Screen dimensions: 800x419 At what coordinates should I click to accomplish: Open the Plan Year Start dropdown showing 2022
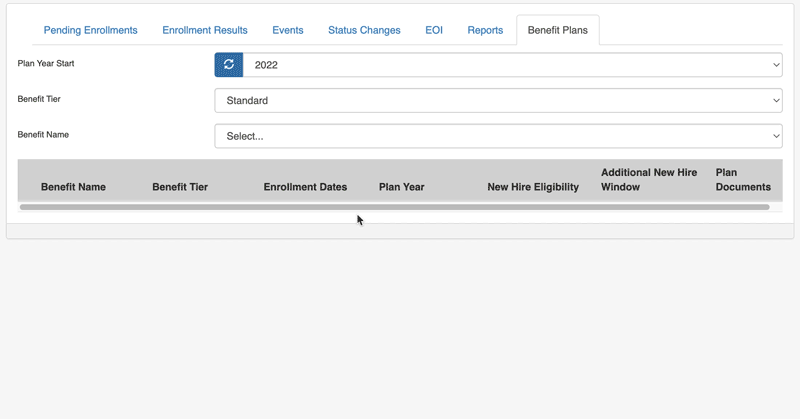(x=512, y=65)
